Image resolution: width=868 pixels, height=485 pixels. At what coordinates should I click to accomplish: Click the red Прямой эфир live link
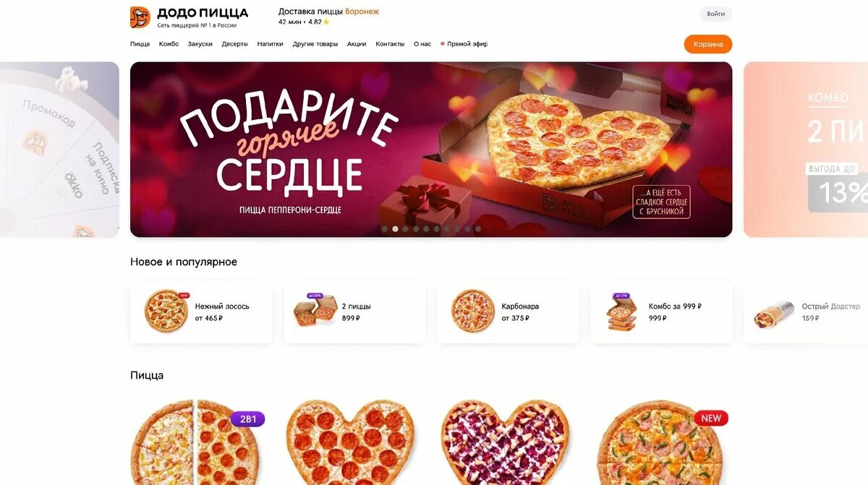pos(464,44)
